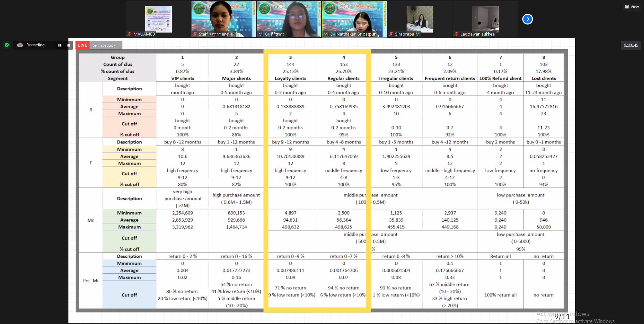Click the '100% Refund client' cell
This screenshot has width=644, height=324.
(x=500, y=78)
